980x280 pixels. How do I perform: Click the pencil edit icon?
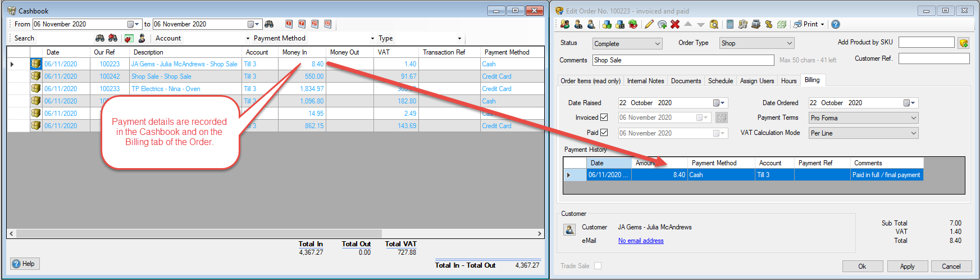pos(649,24)
